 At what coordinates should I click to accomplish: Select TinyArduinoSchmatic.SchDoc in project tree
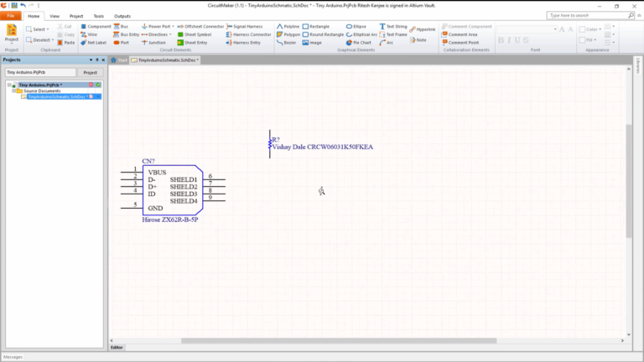pos(60,97)
